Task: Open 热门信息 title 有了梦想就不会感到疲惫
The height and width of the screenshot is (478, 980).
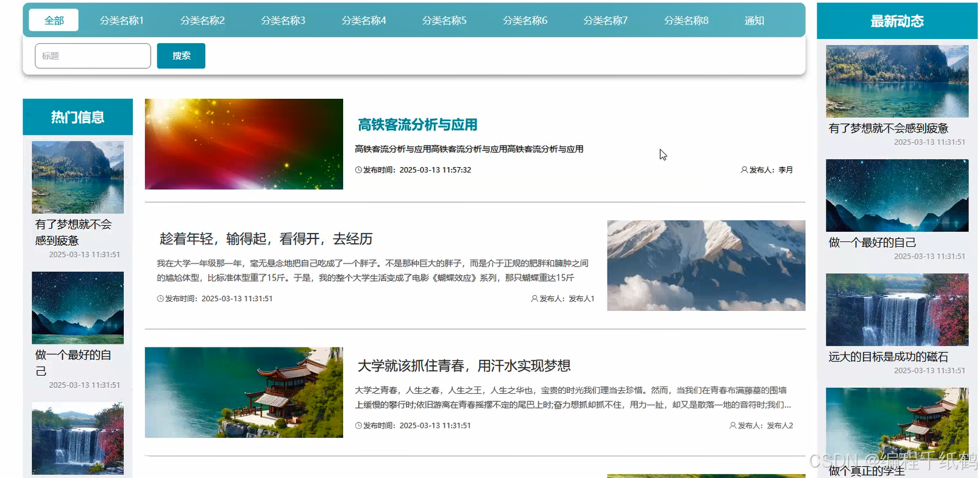Action: coord(73,232)
